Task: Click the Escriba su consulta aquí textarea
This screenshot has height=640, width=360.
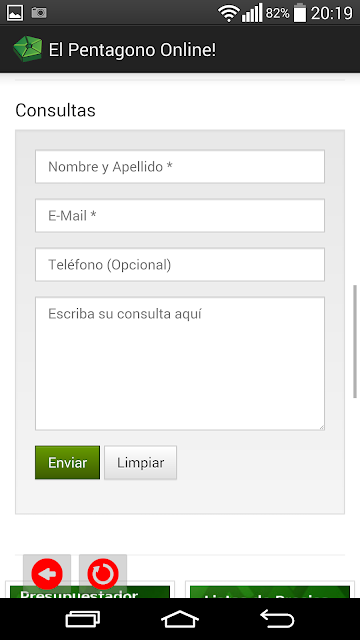Action: click(180, 363)
